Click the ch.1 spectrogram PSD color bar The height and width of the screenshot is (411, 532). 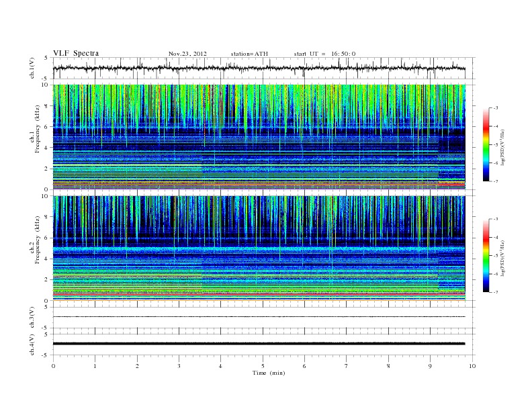pos(486,145)
